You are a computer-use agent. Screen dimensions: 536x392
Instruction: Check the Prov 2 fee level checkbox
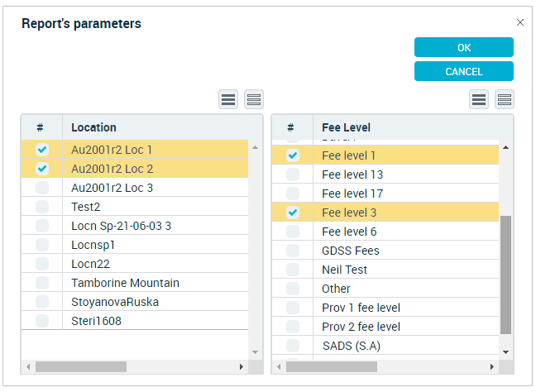pyautogui.click(x=293, y=327)
